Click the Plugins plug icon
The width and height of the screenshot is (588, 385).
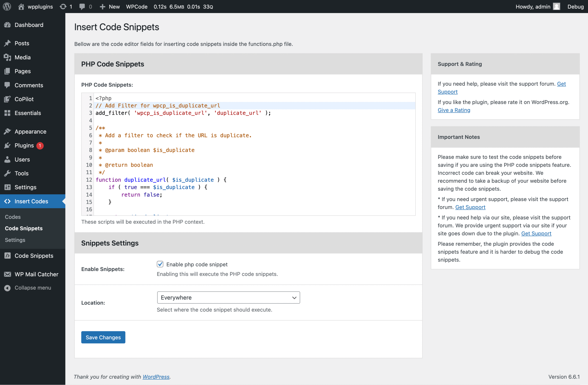[7, 145]
